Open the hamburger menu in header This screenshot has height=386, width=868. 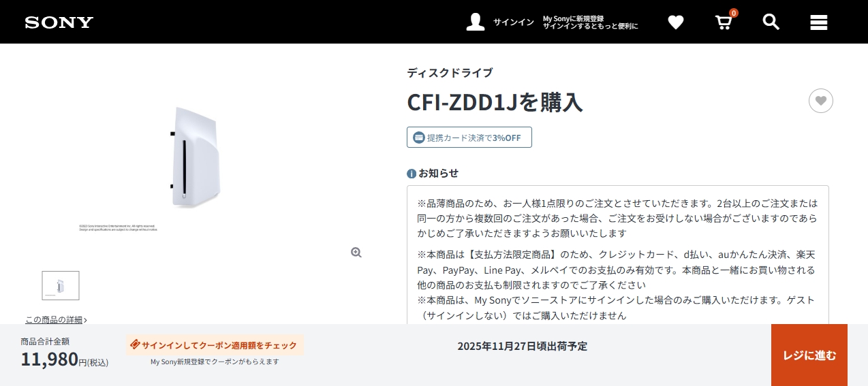click(818, 22)
